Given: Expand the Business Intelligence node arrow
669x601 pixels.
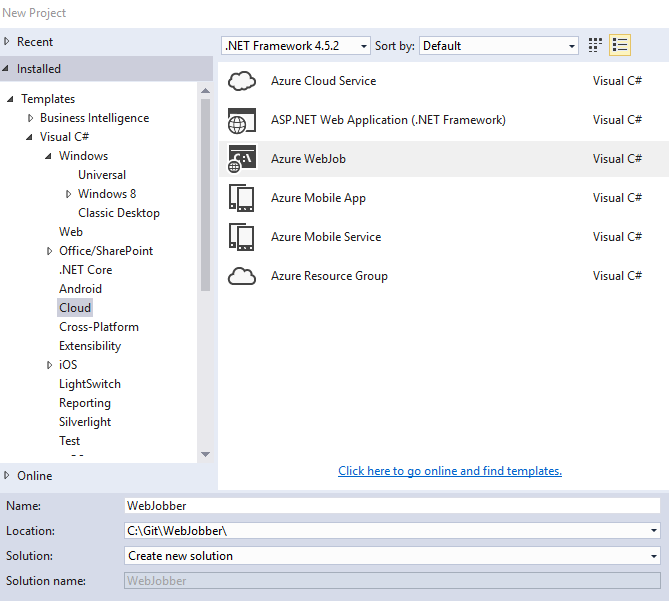Looking at the screenshot, I should pyautogui.click(x=30, y=118).
